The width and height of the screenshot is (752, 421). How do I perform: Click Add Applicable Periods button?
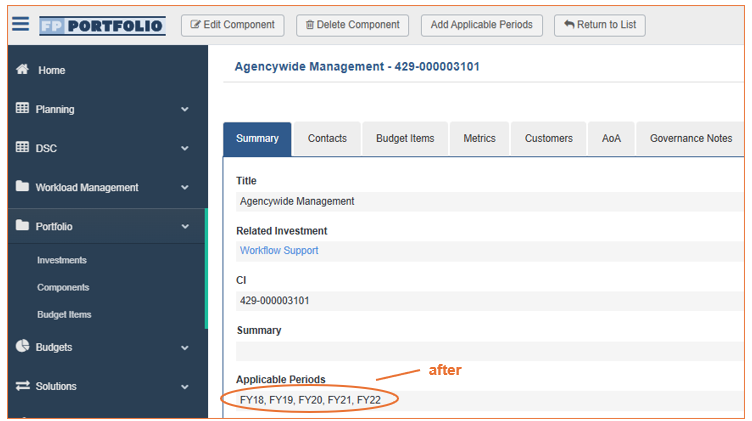click(482, 25)
